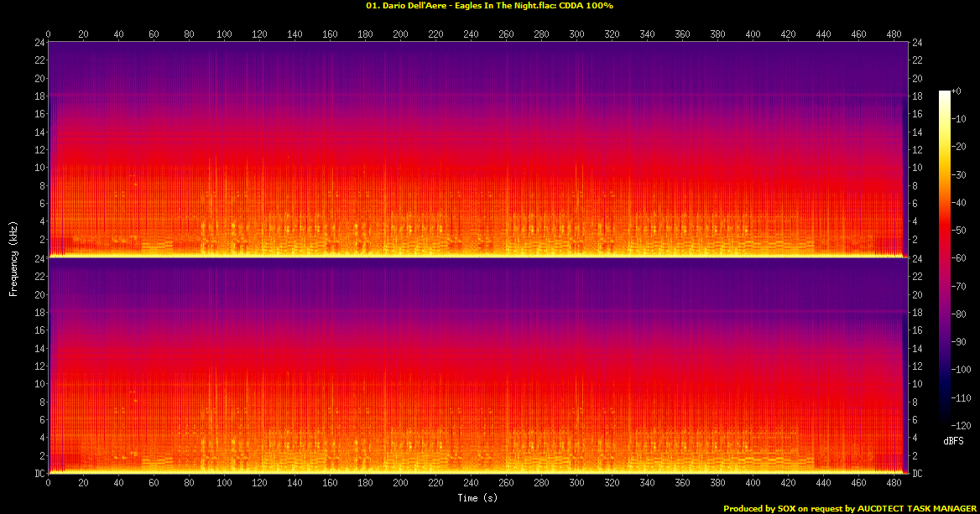980x514 pixels.
Task: Click the "DC" label at bottom-left corner
Action: 38,474
